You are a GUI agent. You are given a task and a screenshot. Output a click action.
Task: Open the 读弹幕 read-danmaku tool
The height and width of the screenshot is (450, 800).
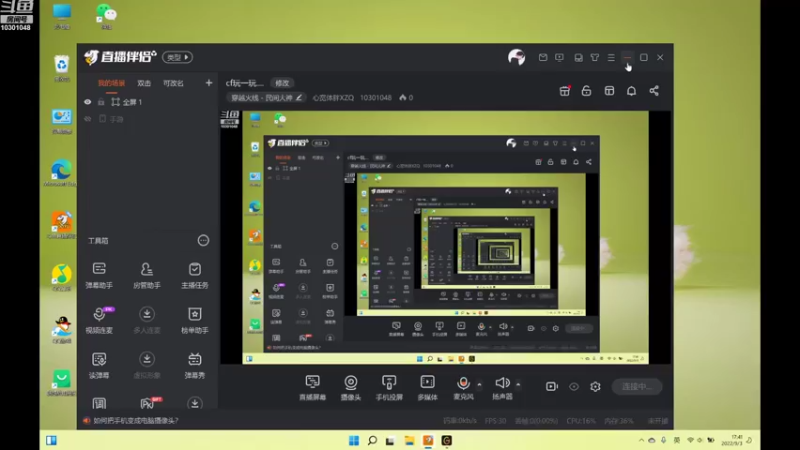tap(99, 365)
